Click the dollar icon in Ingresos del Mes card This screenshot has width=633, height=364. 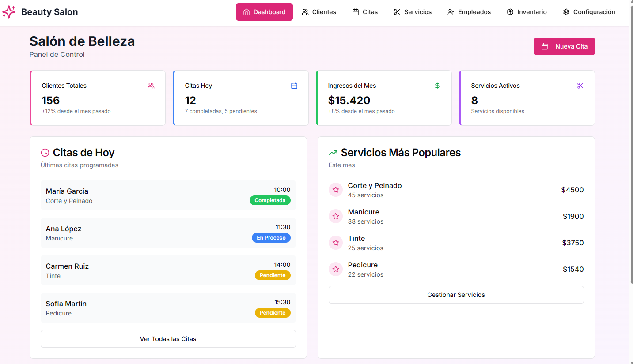437,86
